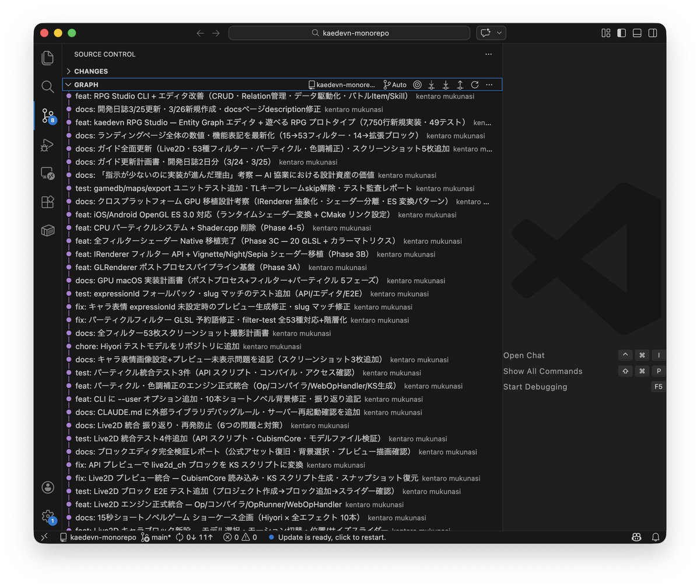Screen dimensions: 700x588
Task: Select commit test: gamedb/maps/export ユニットテスト追加
Action: tap(282, 188)
